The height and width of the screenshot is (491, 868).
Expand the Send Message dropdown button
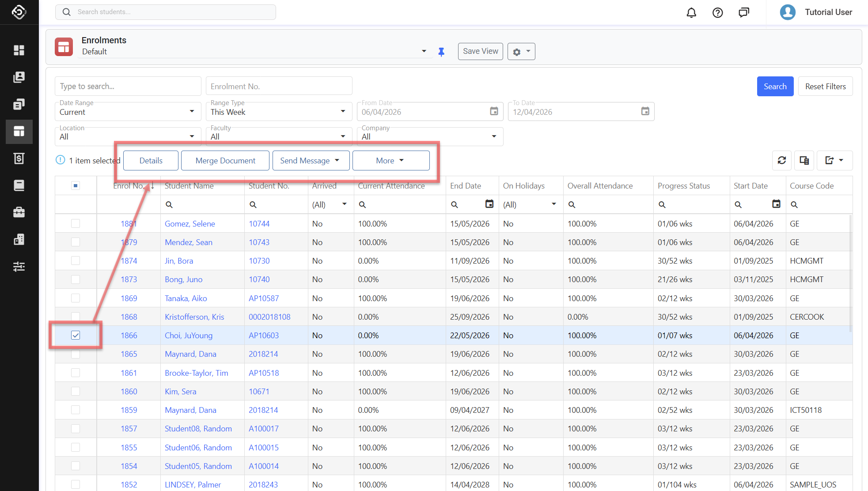(311, 160)
